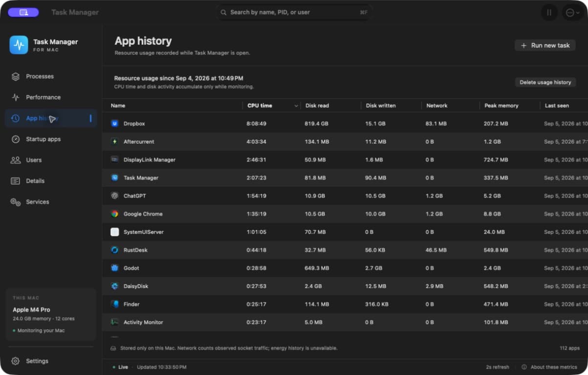
Task: Open the Services section
Action: [51, 202]
